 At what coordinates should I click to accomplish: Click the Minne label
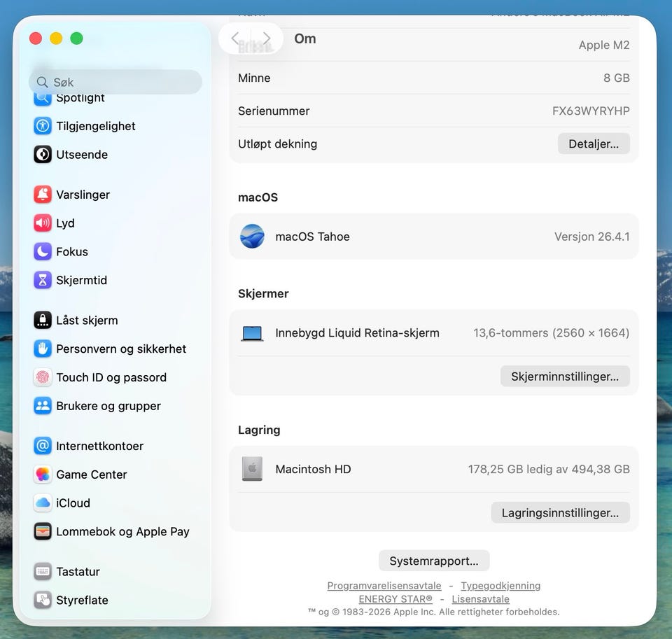click(x=254, y=78)
